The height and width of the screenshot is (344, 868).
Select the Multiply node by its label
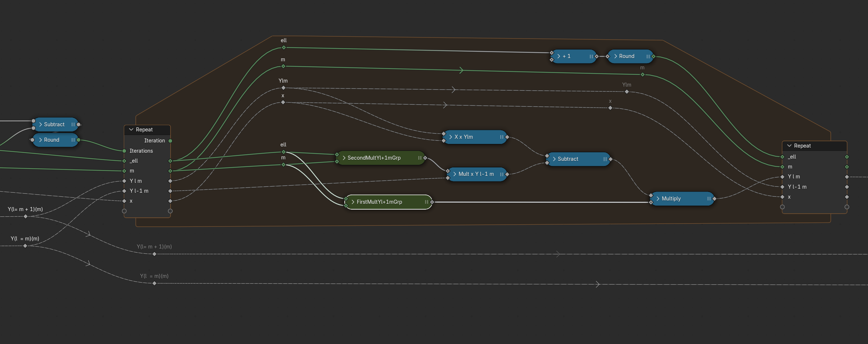(671, 199)
